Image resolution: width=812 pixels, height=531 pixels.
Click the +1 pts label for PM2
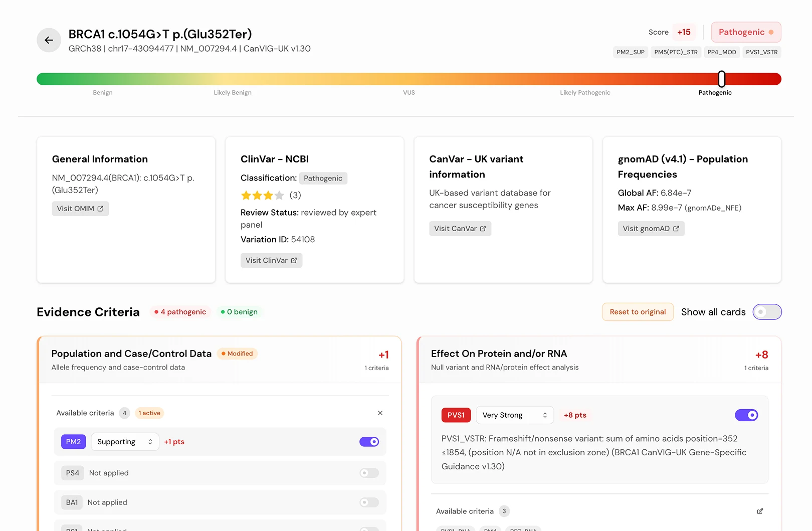174,442
